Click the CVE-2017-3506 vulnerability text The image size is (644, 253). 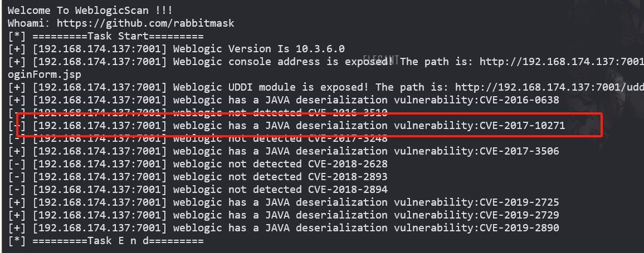pos(519,151)
